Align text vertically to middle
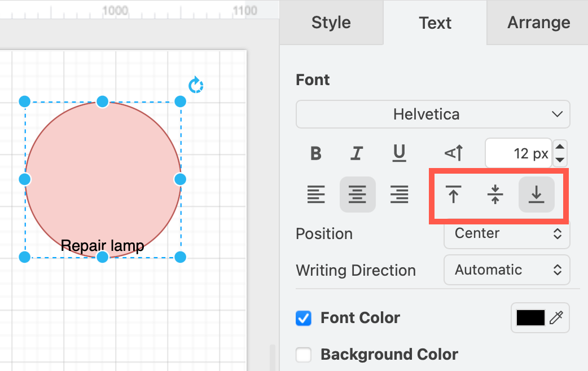 pos(495,194)
